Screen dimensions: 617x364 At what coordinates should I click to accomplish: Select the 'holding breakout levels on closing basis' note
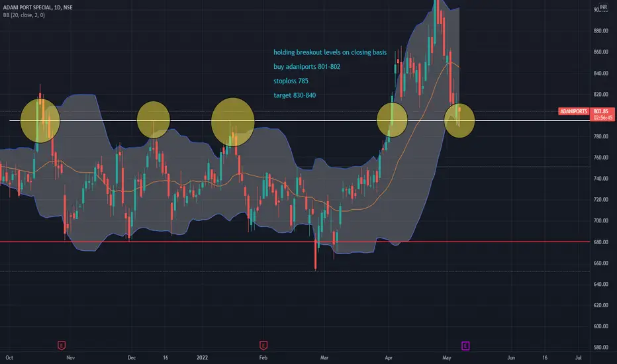(330, 52)
